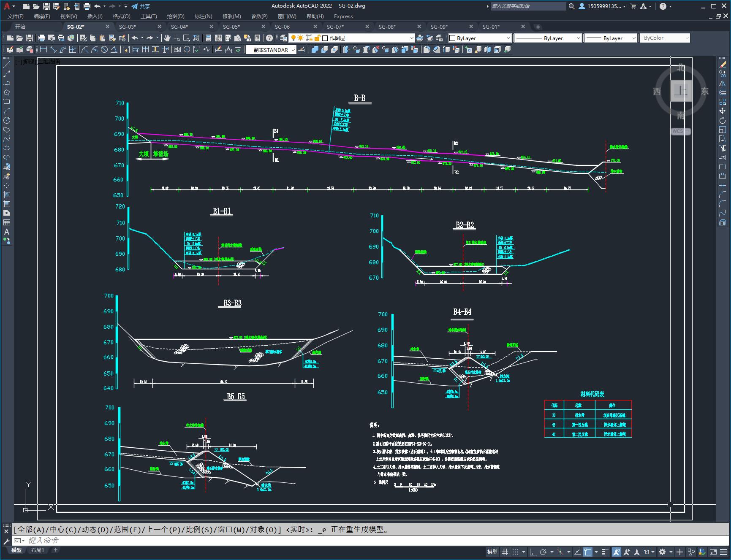Click the keyword search box in title bar
Screen dimensions: 731x560
tap(528, 6)
